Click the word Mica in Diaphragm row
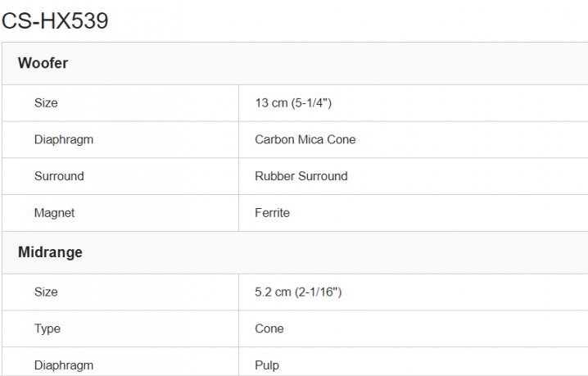The width and height of the screenshot is (588, 376). [311, 139]
